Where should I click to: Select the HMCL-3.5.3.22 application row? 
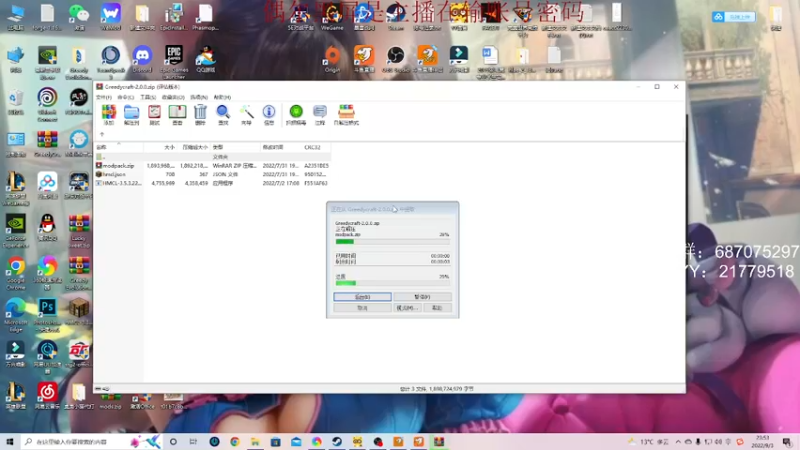tap(212, 183)
